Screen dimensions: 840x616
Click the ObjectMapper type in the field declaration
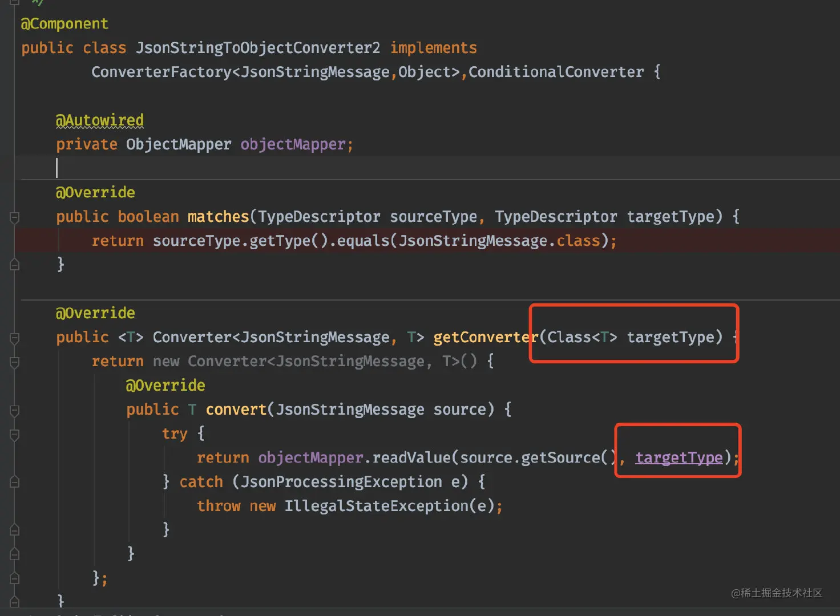point(179,144)
